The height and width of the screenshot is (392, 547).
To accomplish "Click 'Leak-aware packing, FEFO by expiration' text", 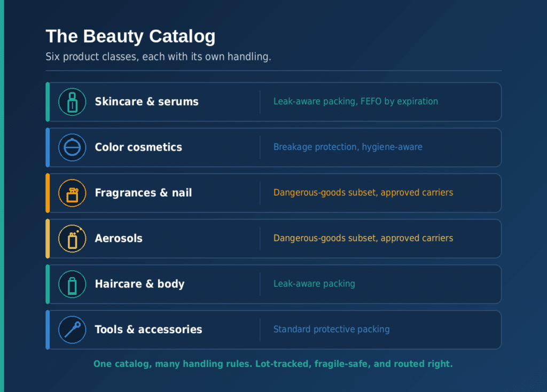I will (355, 101).
